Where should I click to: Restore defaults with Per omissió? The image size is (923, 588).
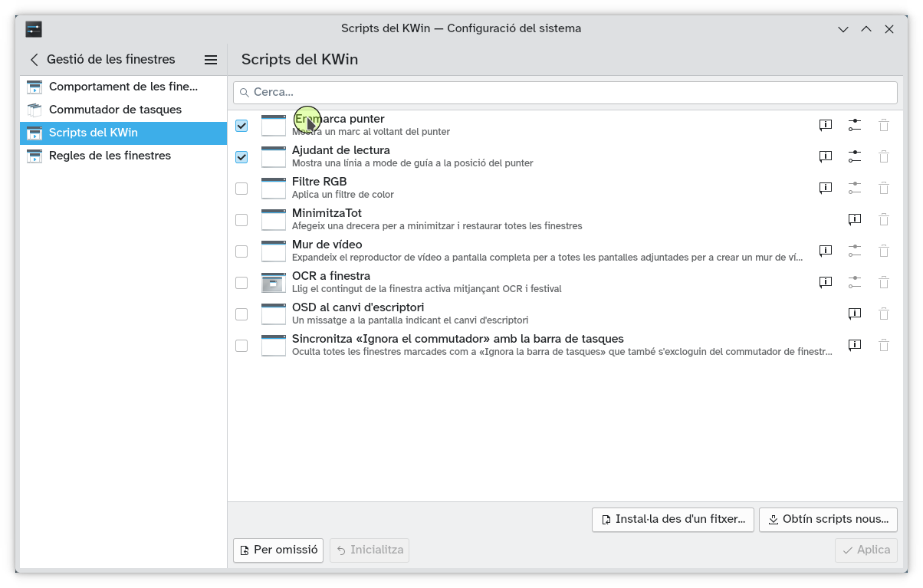pyautogui.click(x=278, y=550)
